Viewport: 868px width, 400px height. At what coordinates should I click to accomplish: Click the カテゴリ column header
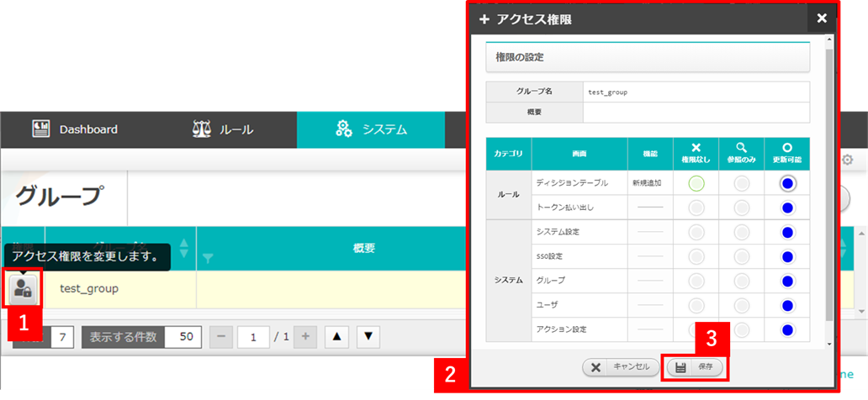tap(508, 154)
